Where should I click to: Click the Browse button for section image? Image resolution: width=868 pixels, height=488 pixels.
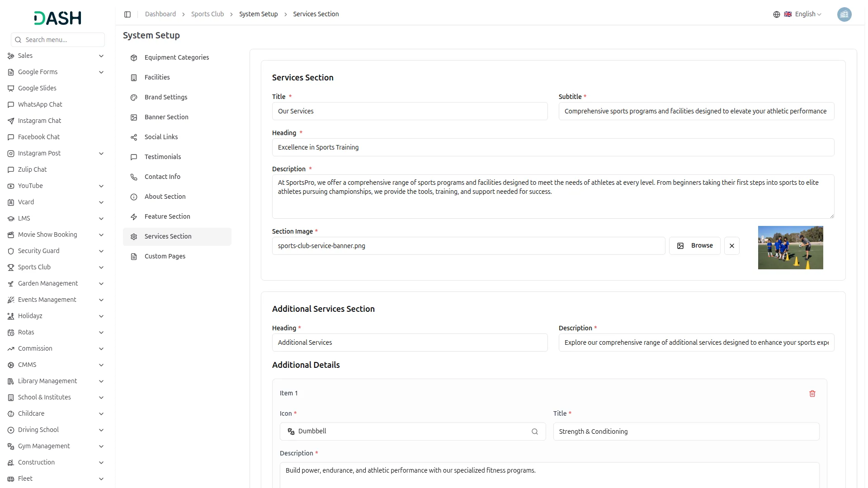pyautogui.click(x=694, y=246)
